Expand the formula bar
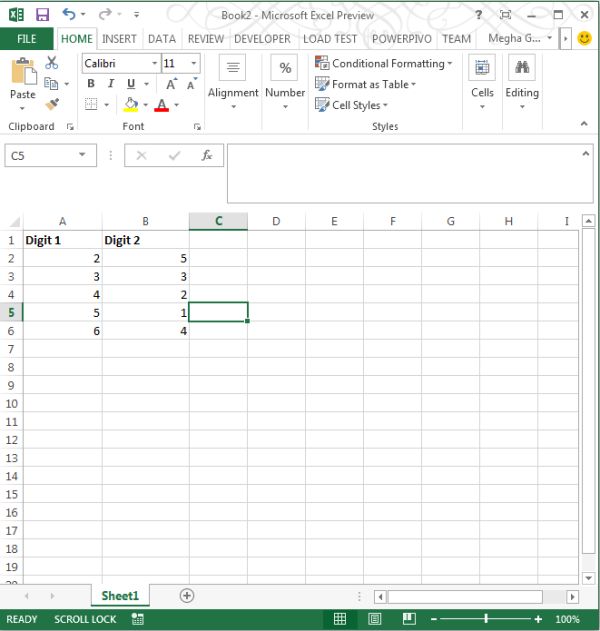Viewport: 600px width, 631px height. click(x=586, y=153)
